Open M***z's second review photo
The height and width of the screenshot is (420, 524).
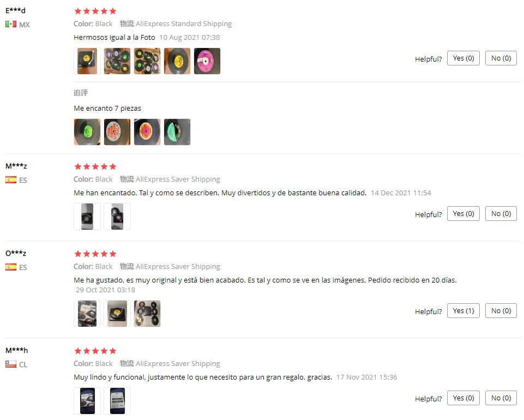[x=117, y=217]
